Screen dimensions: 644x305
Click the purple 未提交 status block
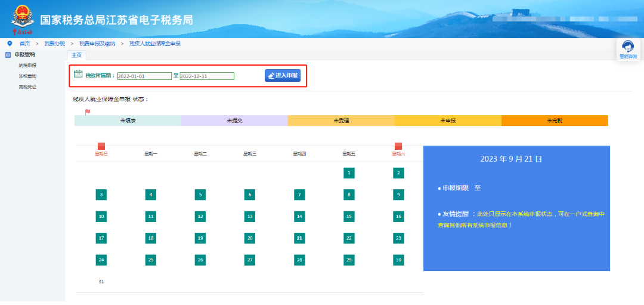point(234,121)
